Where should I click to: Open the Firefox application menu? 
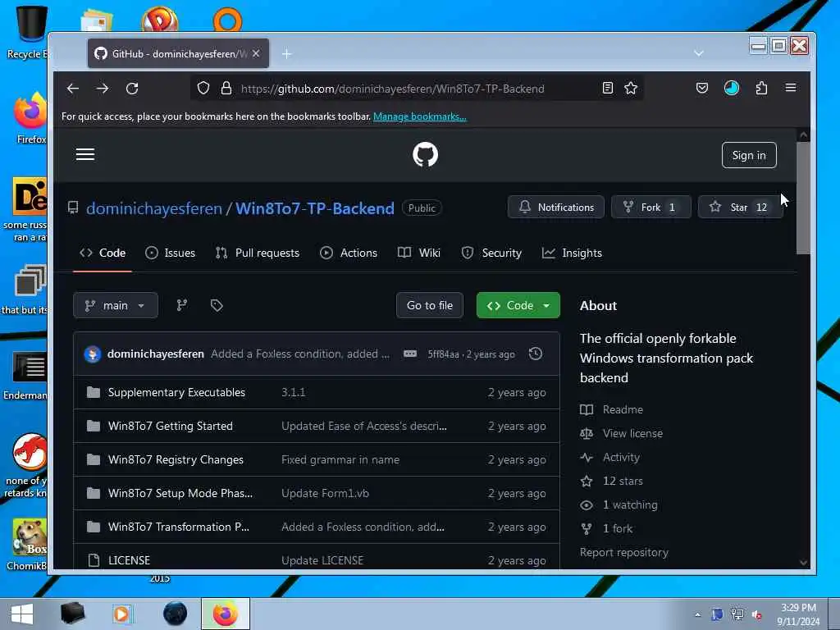click(791, 88)
